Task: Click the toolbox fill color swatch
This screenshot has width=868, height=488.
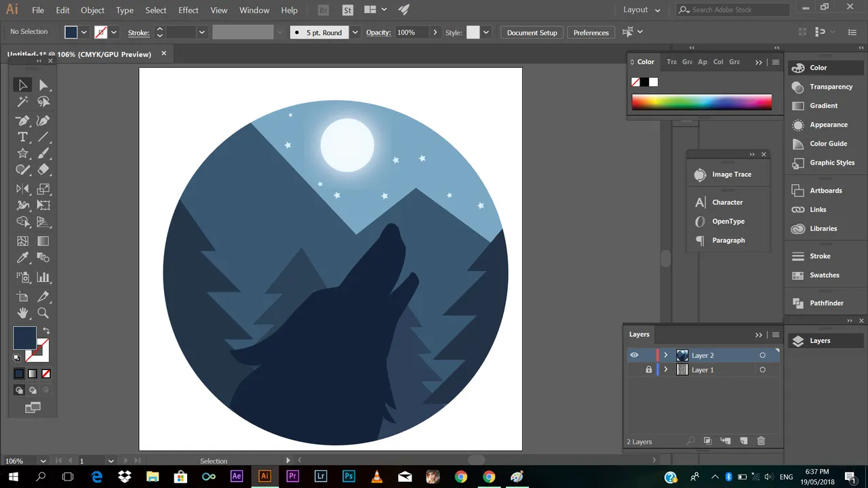Action: [x=24, y=337]
